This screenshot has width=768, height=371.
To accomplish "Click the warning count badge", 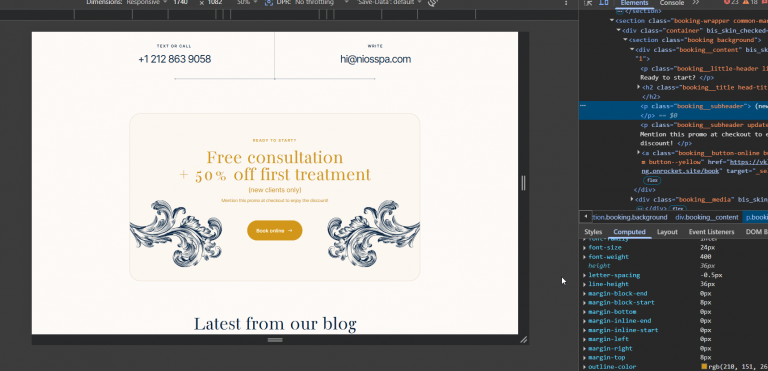I will click(749, 2).
